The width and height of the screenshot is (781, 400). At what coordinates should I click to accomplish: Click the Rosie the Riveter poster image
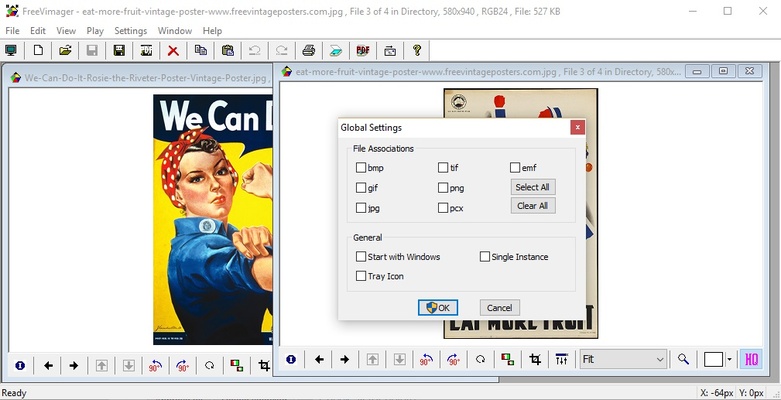tap(213, 219)
